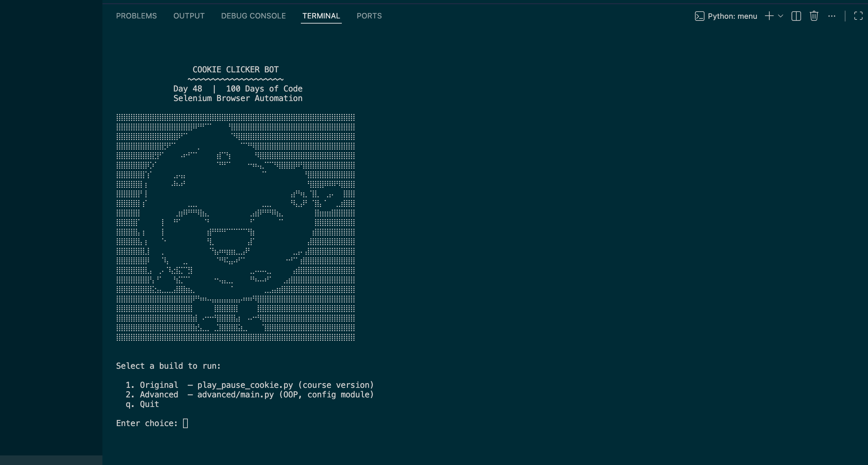868x465 pixels.
Task: Click 'Selenium Browser Automation' text
Action: coord(238,98)
